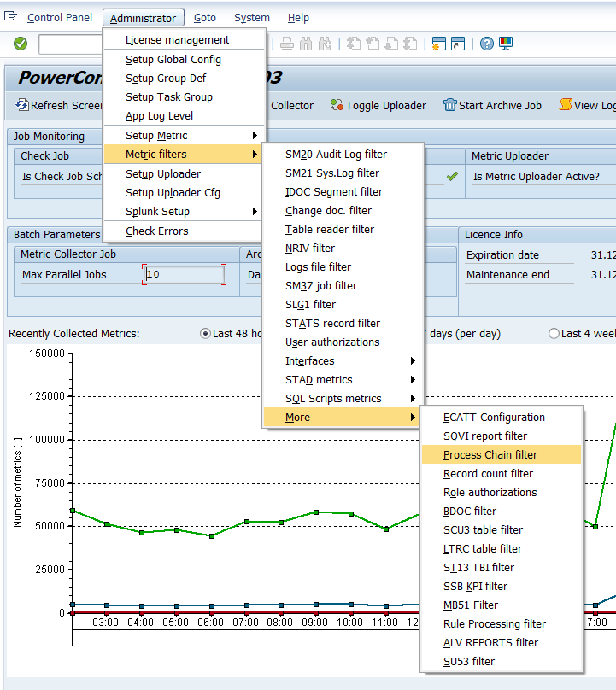
Task: Expand the STAD metrics submenu
Action: [342, 380]
